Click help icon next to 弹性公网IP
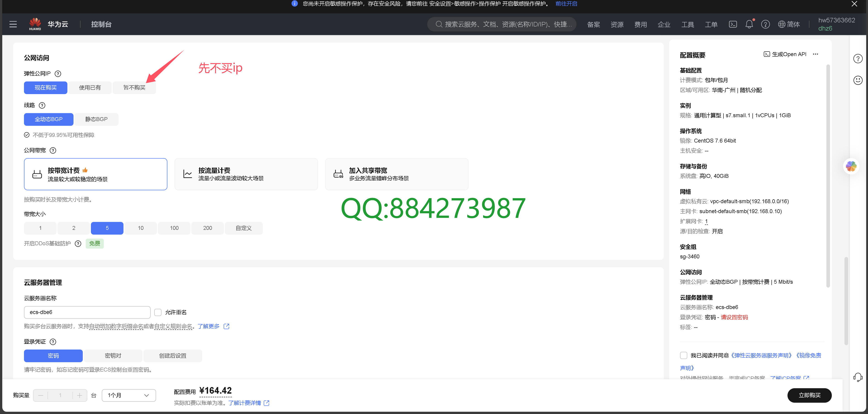The height and width of the screenshot is (414, 868). [x=58, y=74]
